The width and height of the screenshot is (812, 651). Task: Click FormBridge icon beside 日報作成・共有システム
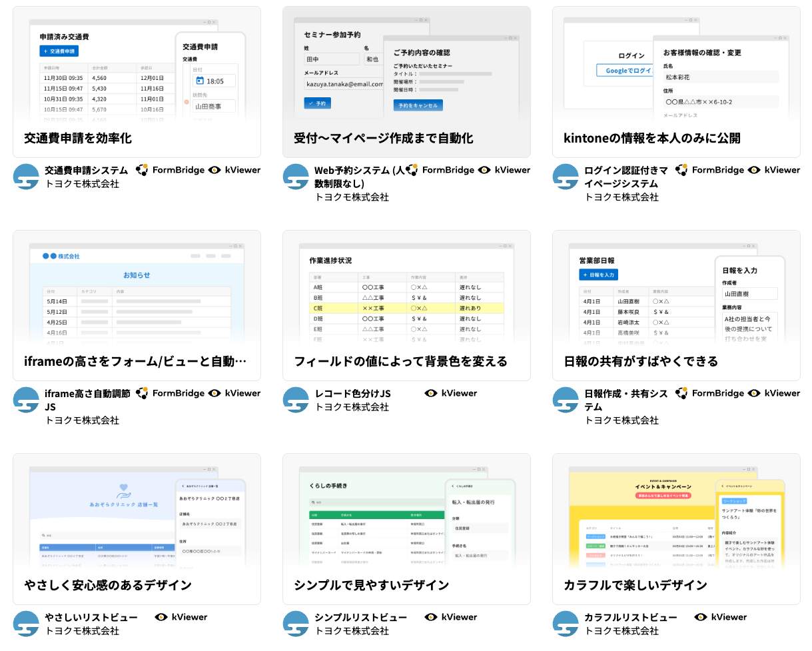tap(681, 393)
